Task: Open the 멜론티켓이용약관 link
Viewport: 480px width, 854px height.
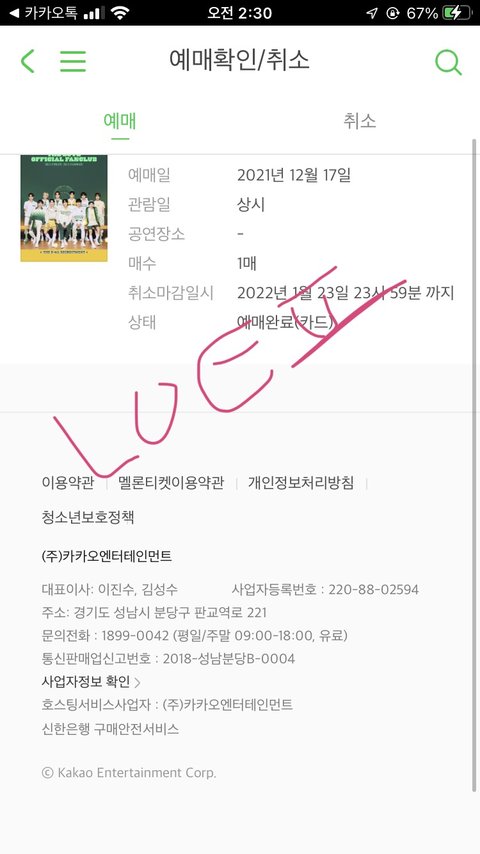Action: (171, 483)
